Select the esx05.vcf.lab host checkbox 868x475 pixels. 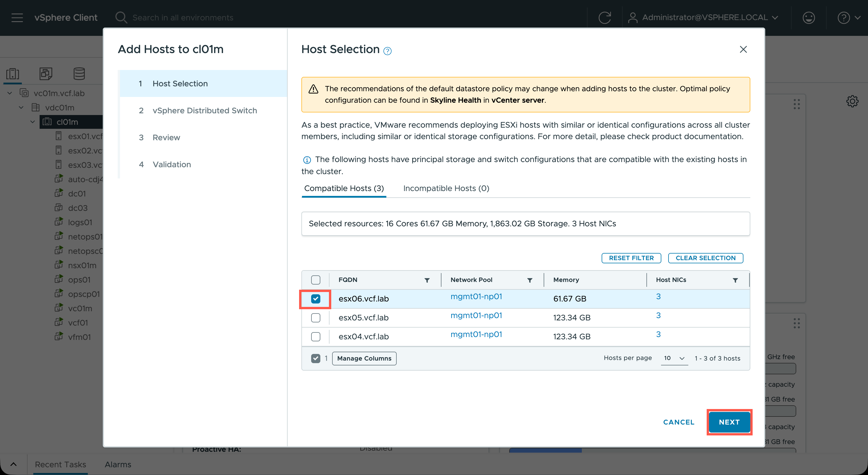tap(315, 318)
